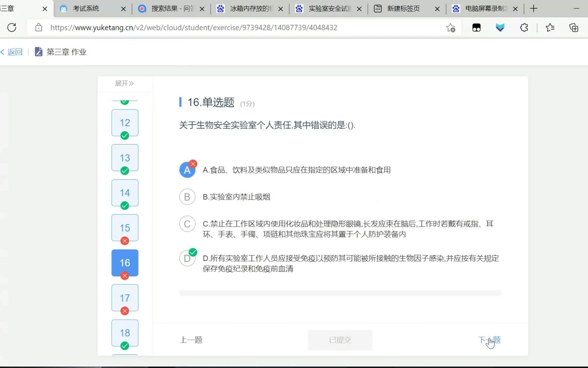Click the question heading 16.单选题
Viewport: 588px width, 368px height.
pos(211,102)
